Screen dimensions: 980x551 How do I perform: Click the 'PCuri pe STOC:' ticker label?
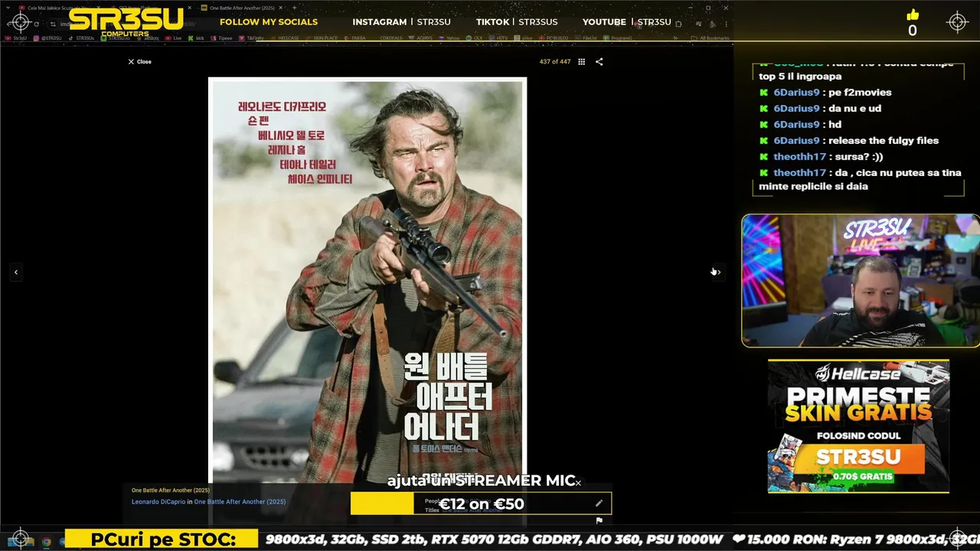163,540
